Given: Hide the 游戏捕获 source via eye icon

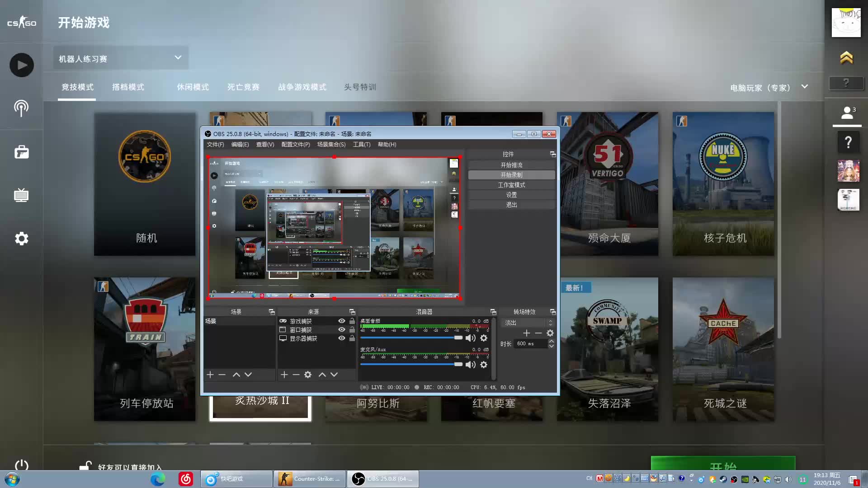Looking at the screenshot, I should (342, 321).
